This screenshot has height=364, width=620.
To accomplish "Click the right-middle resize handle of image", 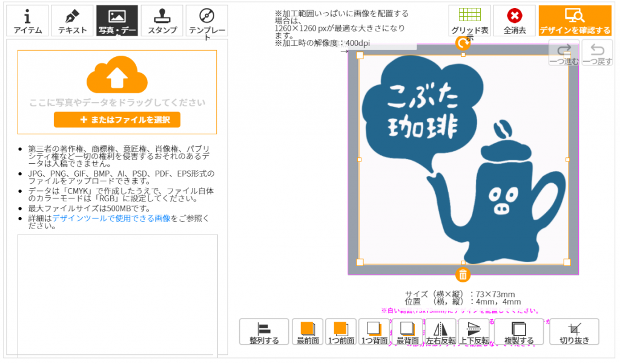I will [x=568, y=160].
